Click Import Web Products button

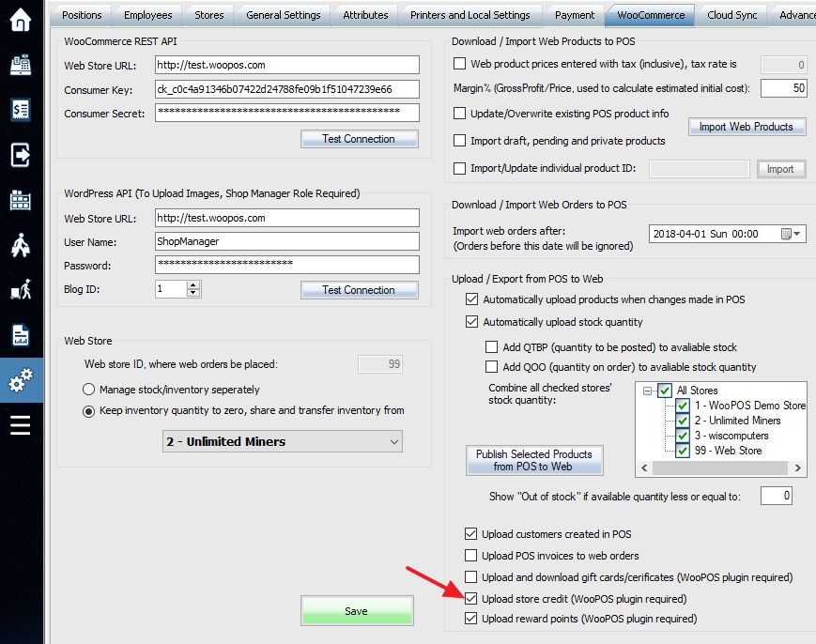[747, 127]
